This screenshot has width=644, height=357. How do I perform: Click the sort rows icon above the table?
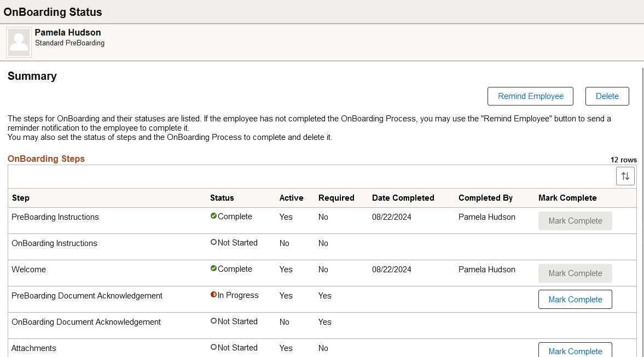[625, 176]
